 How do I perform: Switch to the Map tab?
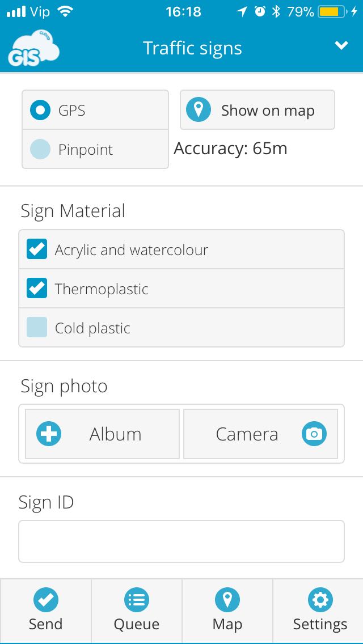[227, 611]
